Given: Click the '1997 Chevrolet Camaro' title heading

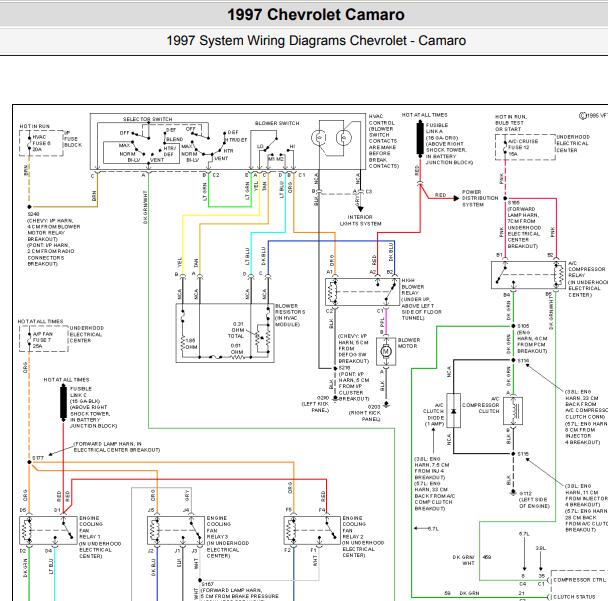Looking at the screenshot, I should pos(316,15).
